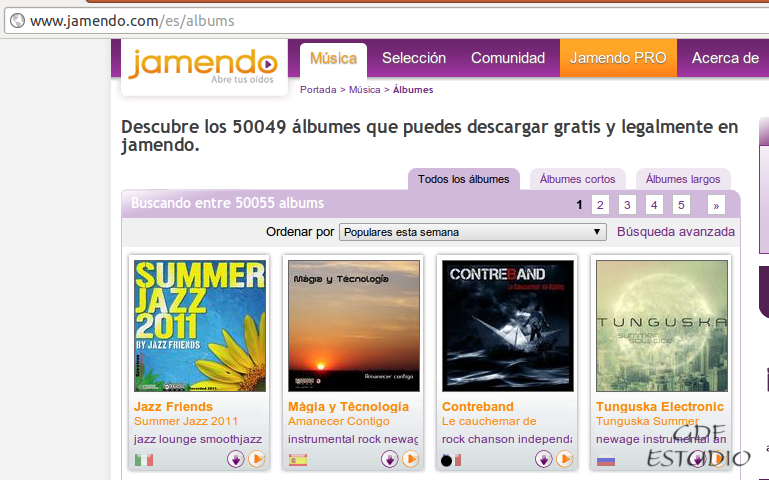Viewport: 769px width, 480px height.
Task: Go to next pages with » arrow
Action: (x=716, y=205)
